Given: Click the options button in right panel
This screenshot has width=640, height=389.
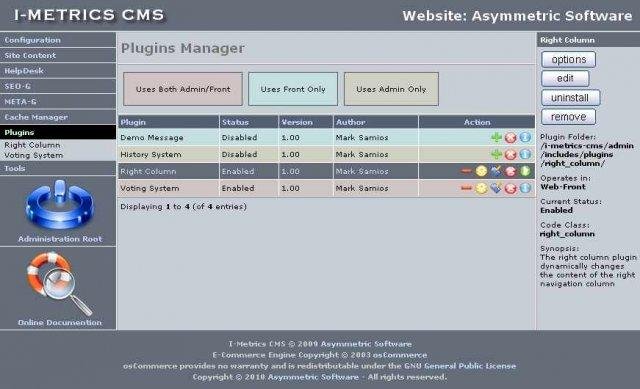Looking at the screenshot, I should 569,60.
